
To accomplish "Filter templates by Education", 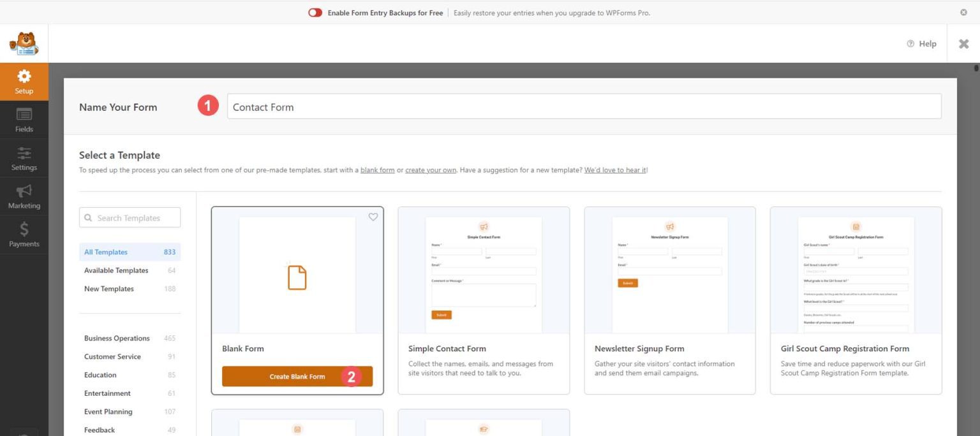I will click(x=100, y=375).
